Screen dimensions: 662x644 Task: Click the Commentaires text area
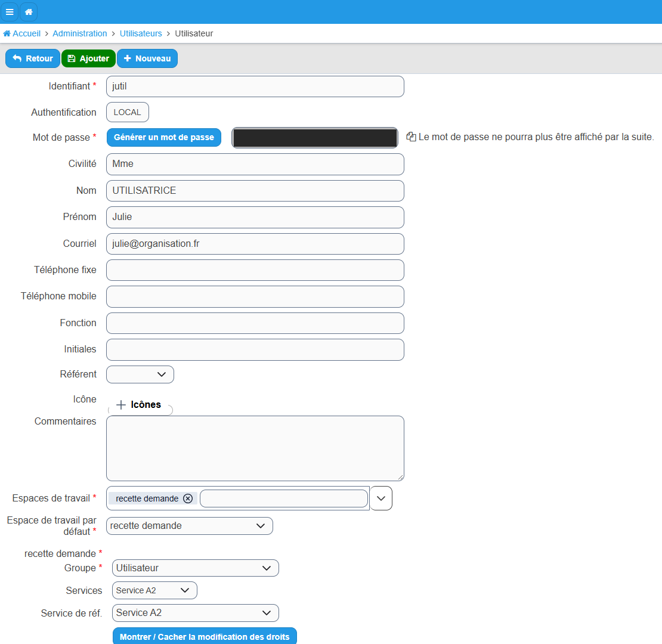click(x=255, y=448)
